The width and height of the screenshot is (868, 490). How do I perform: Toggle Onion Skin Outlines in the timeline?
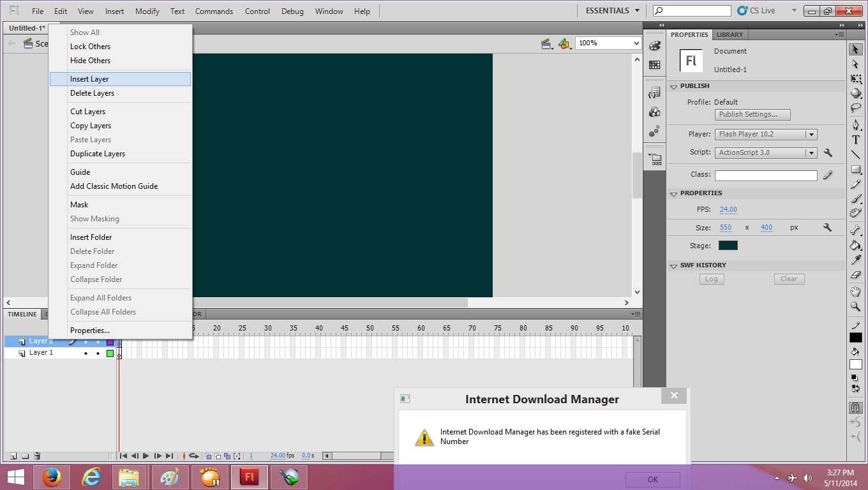218,456
